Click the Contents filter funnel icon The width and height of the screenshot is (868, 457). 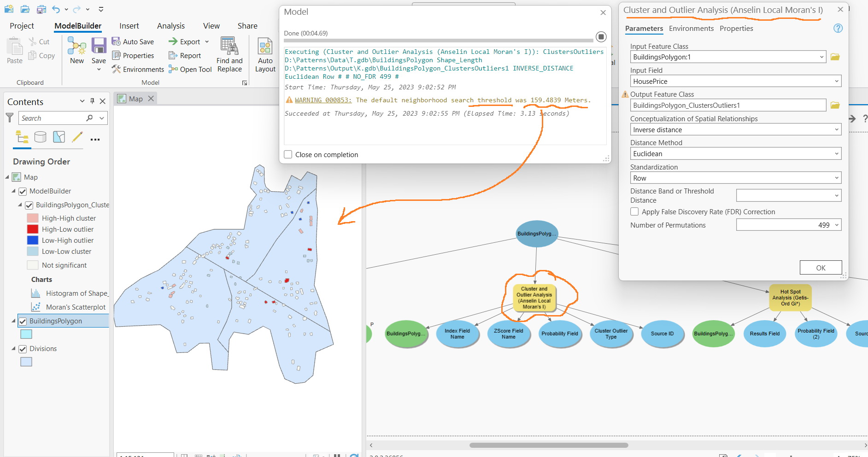tap(10, 118)
